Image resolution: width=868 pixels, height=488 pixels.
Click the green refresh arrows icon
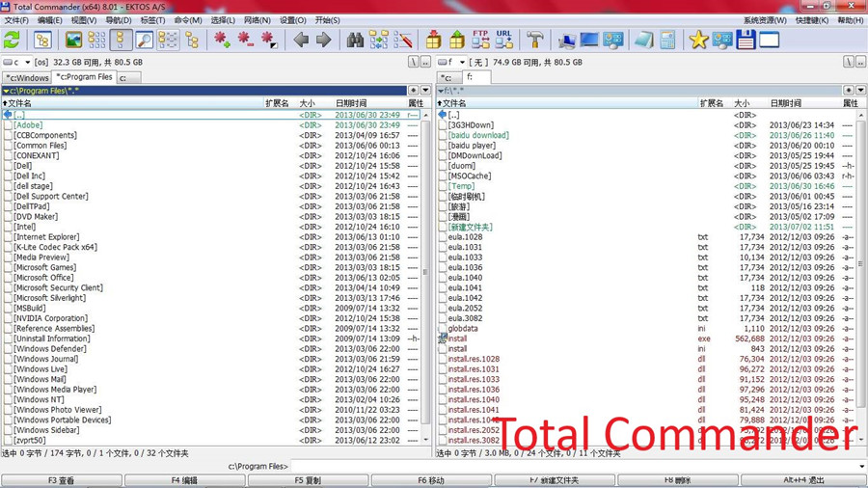pos(12,40)
